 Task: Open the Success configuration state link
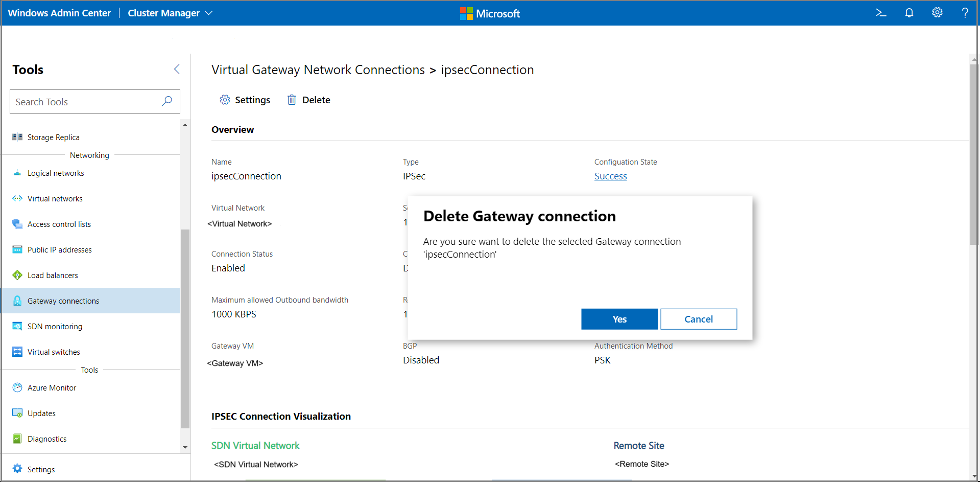click(610, 176)
